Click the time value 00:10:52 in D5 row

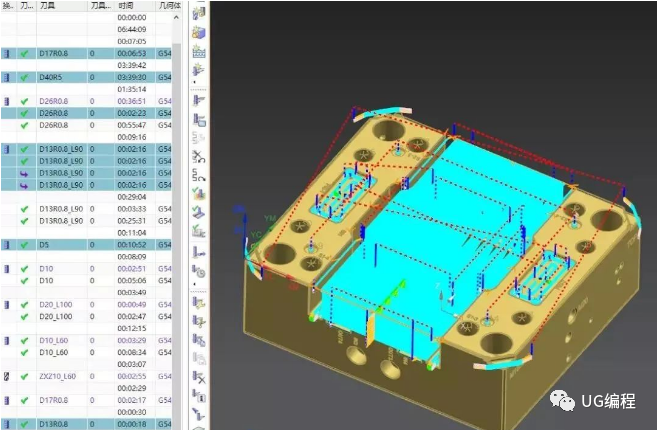point(132,245)
